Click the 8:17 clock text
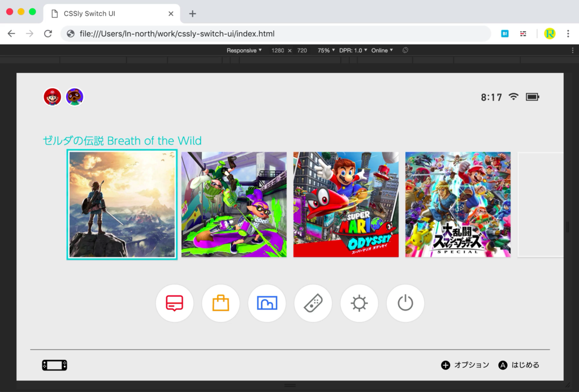The image size is (579, 392). (491, 97)
